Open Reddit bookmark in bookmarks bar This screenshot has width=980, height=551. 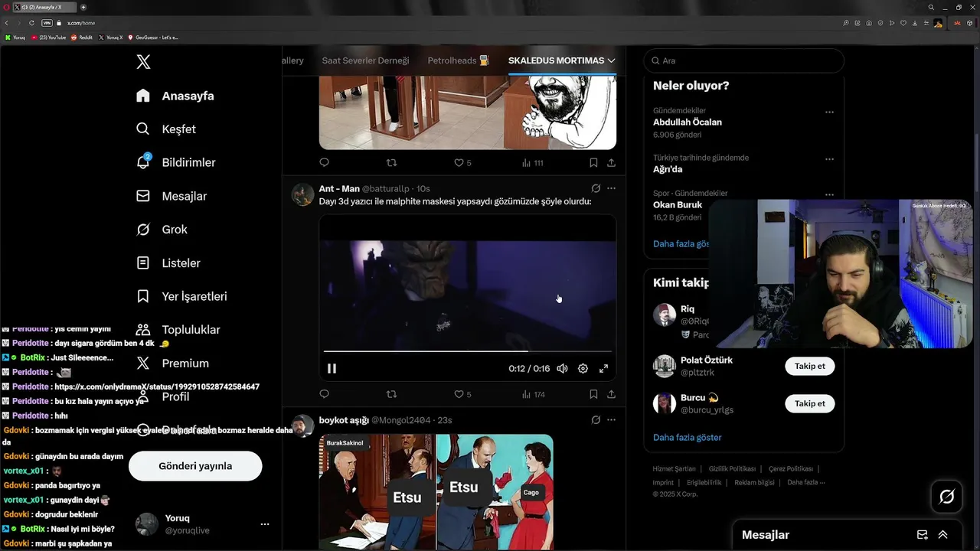coord(81,37)
